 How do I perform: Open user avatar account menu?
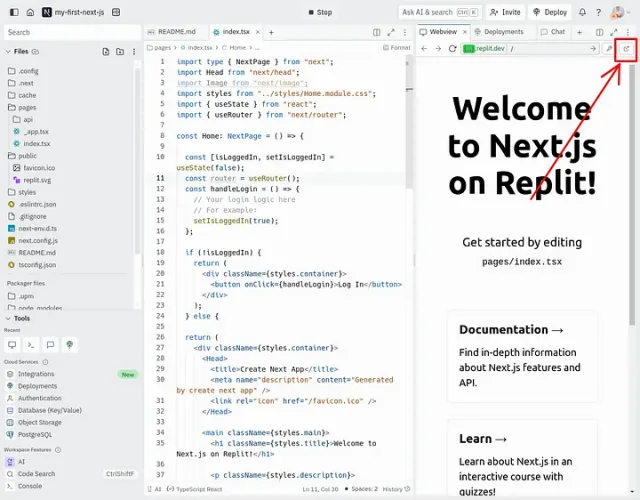(620, 12)
